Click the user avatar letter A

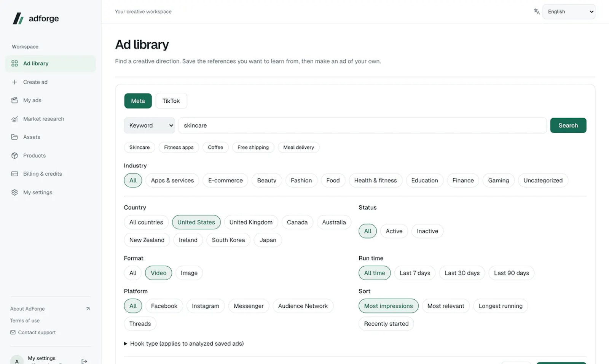coord(17,361)
